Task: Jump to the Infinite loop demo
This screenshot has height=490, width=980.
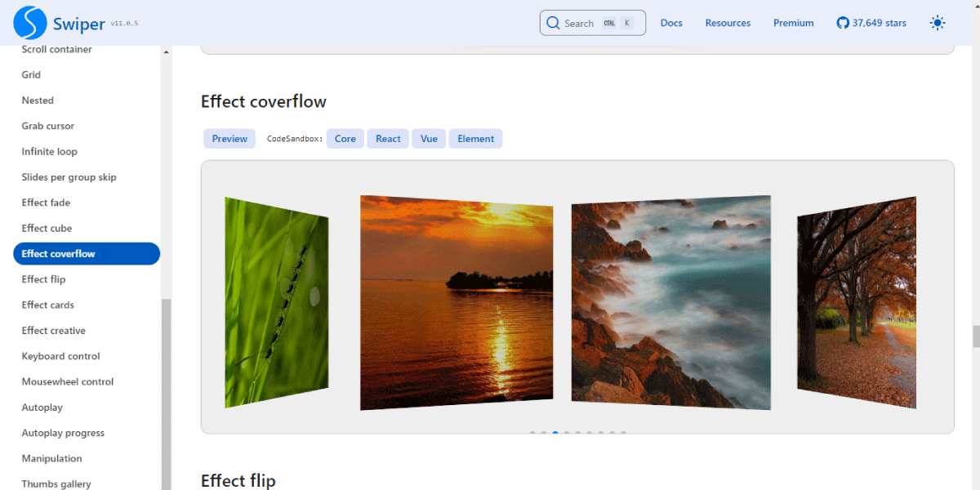Action: pos(50,151)
